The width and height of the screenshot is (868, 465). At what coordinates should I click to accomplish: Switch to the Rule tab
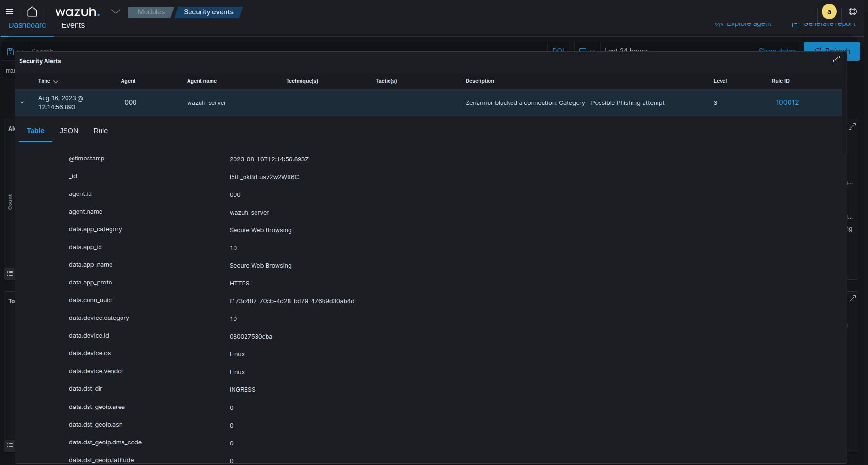[x=100, y=131]
